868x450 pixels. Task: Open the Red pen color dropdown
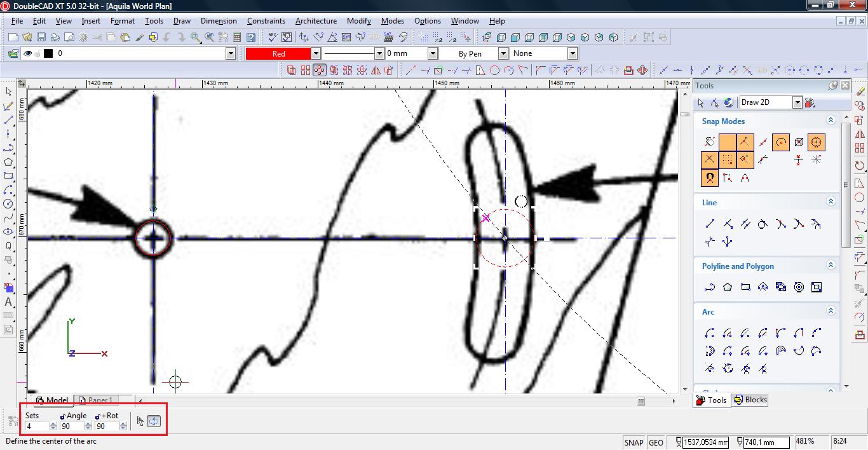click(x=315, y=54)
